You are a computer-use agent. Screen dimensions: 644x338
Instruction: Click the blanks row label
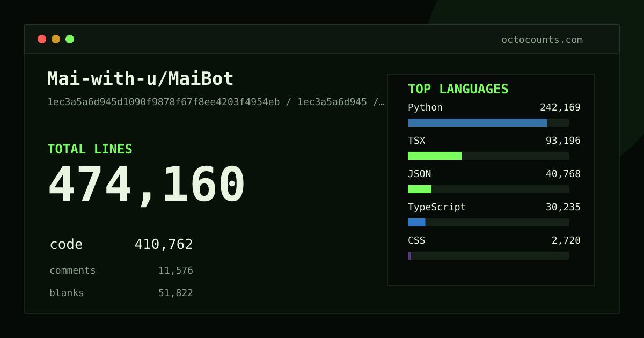pyautogui.click(x=67, y=293)
